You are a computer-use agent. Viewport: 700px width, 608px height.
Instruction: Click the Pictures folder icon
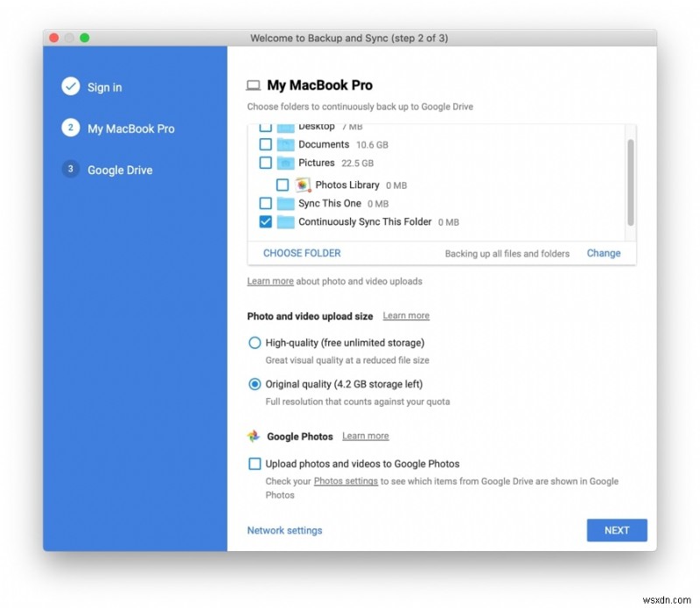[x=285, y=163]
